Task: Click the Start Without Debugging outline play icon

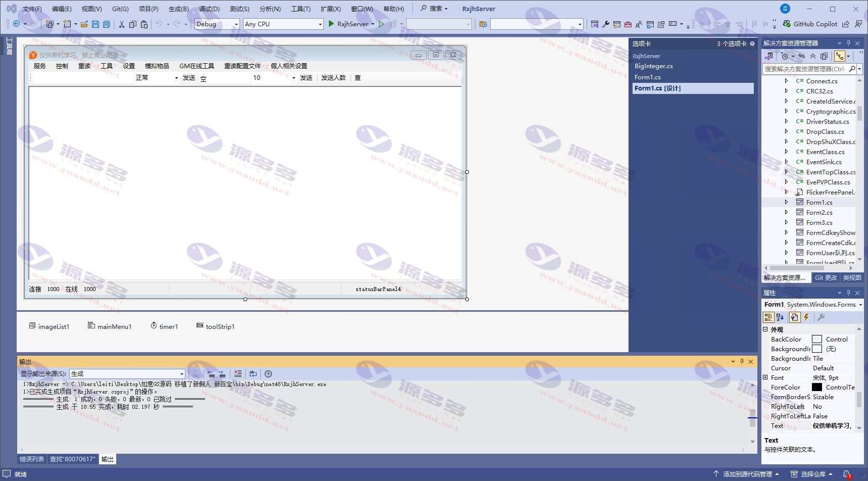Action: pyautogui.click(x=381, y=24)
